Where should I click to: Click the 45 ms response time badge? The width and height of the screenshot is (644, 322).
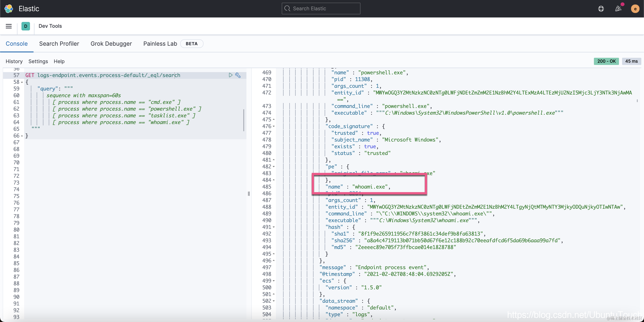[x=631, y=61]
